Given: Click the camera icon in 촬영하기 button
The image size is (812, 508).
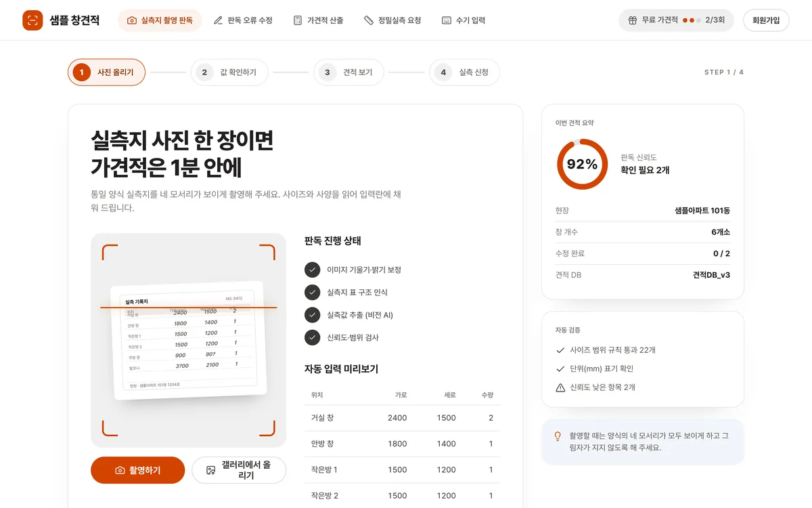Looking at the screenshot, I should click(x=120, y=470).
